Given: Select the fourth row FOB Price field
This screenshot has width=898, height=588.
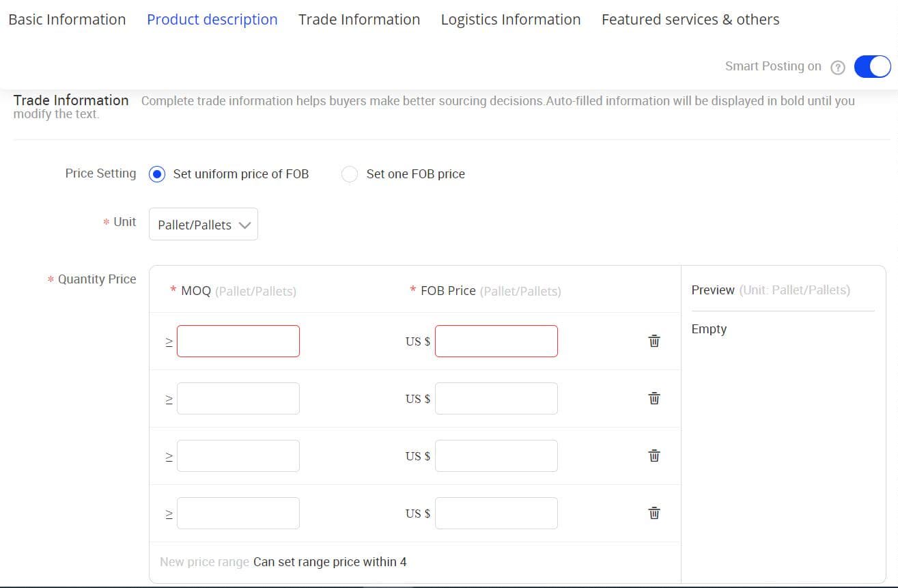Looking at the screenshot, I should click(496, 513).
